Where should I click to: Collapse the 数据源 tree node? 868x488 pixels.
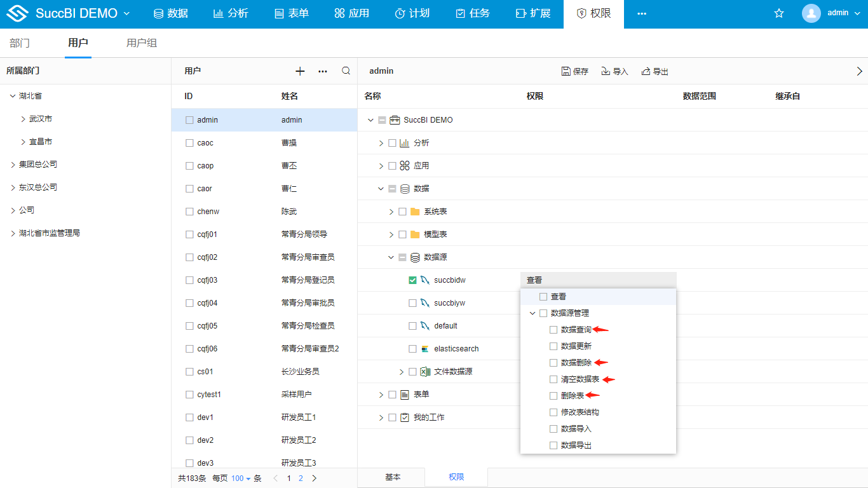[x=391, y=257]
